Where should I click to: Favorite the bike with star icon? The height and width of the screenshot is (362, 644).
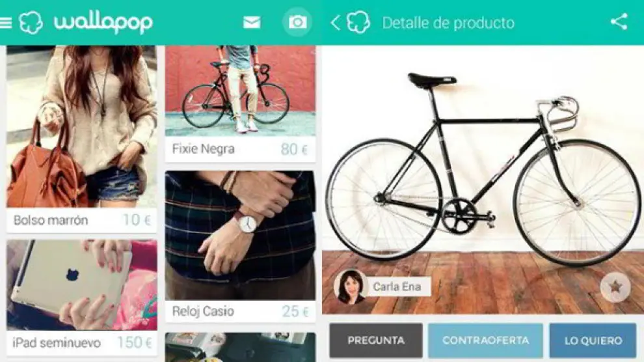pyautogui.click(x=615, y=287)
